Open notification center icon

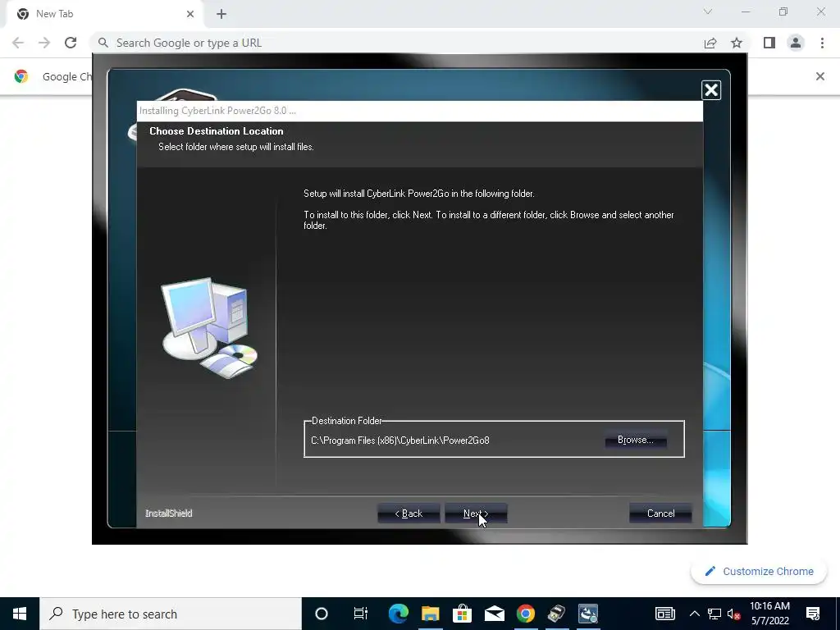(x=813, y=614)
